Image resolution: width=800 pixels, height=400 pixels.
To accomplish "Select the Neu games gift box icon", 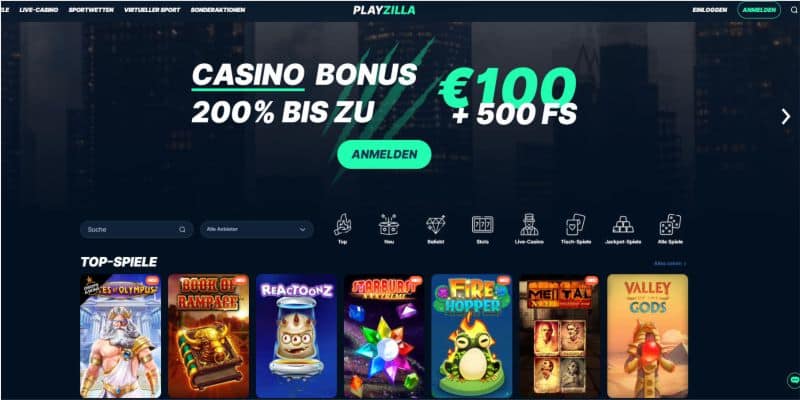I will coord(389,224).
